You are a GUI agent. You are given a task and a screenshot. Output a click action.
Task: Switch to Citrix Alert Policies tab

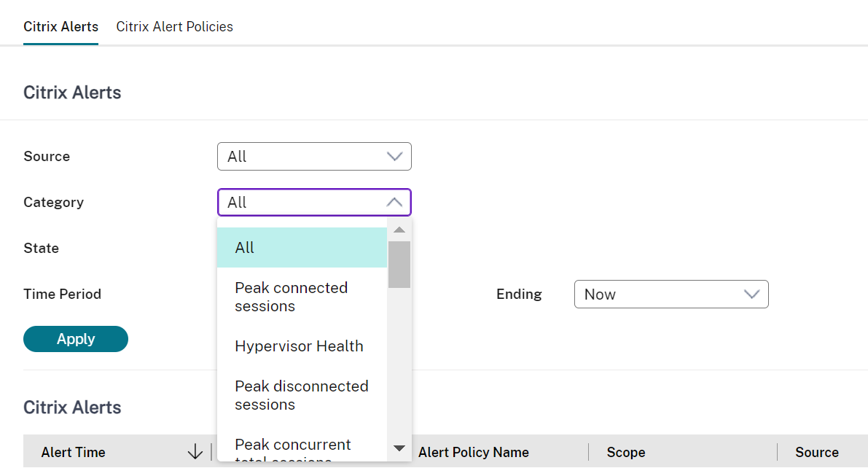tap(174, 27)
